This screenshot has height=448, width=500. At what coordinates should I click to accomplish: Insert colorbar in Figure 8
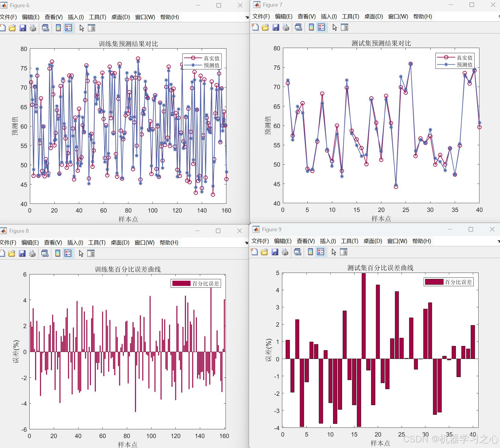tap(58, 254)
